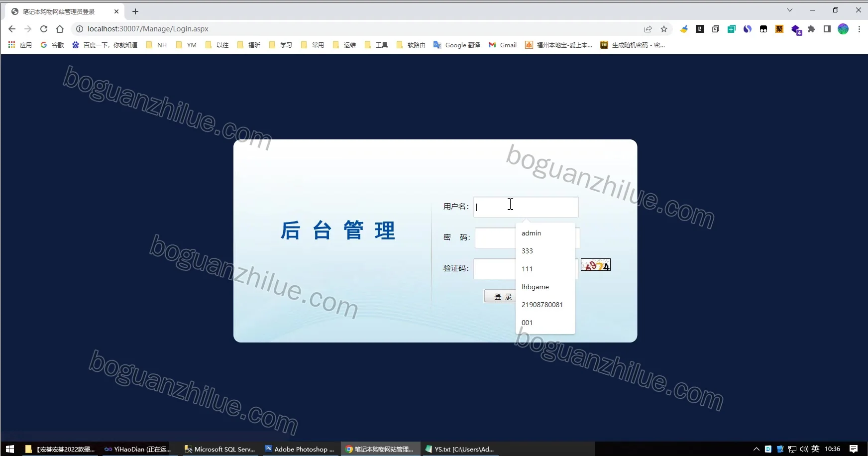Click the black U extension icon
Screen dimensions: 868x456
700,29
